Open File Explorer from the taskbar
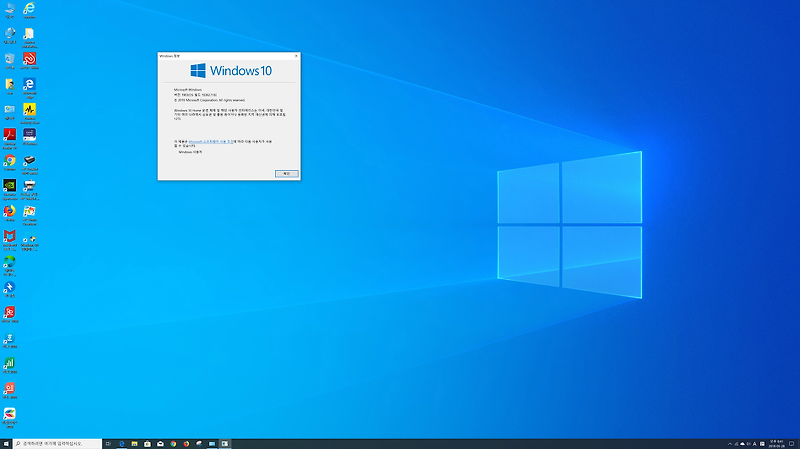 tap(134, 444)
